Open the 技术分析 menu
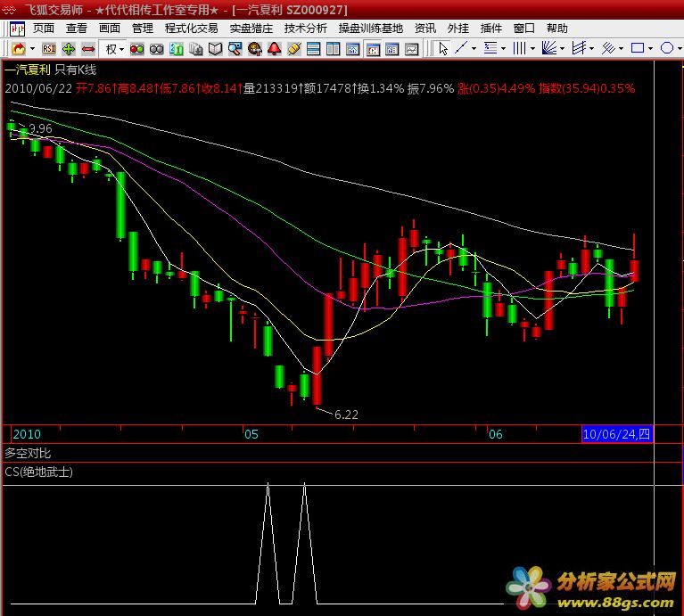This screenshot has width=684, height=616. click(x=306, y=29)
